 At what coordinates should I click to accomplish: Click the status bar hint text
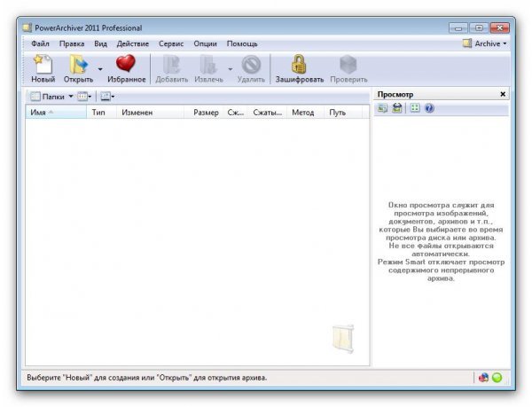(x=147, y=378)
